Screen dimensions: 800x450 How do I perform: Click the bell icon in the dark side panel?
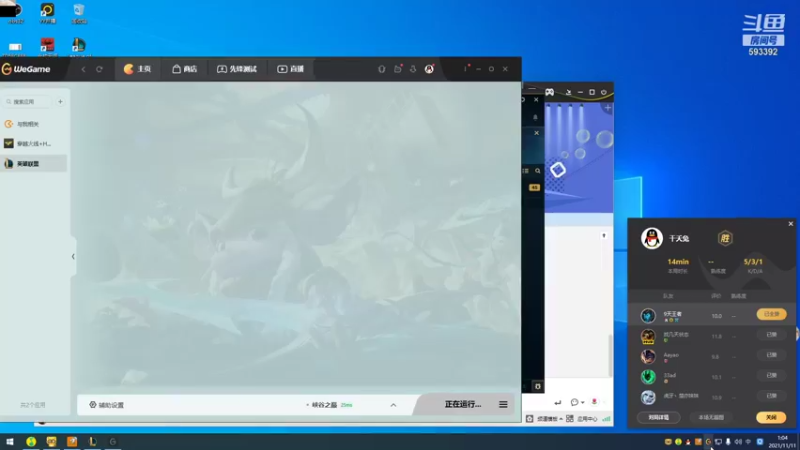click(535, 117)
